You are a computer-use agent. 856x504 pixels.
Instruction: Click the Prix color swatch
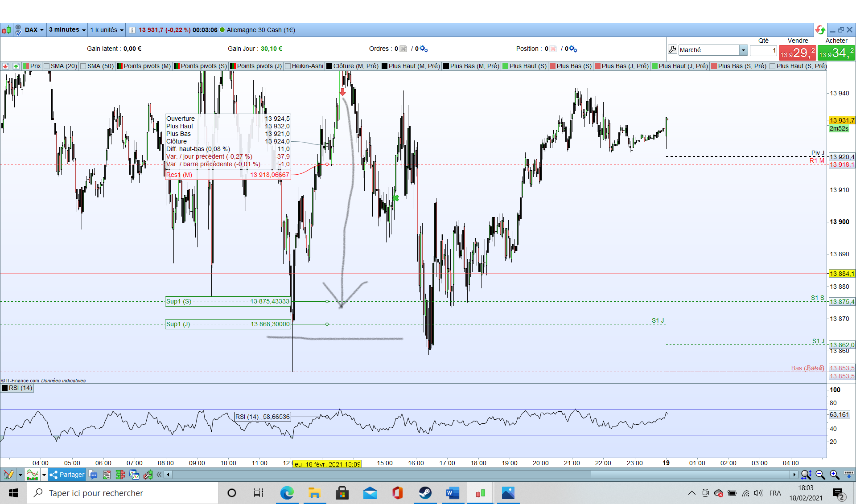[x=26, y=66]
